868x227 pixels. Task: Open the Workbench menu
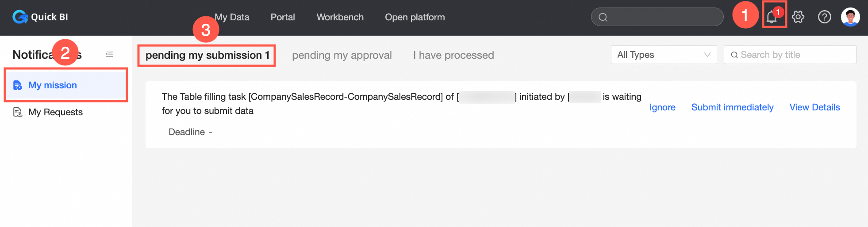[340, 17]
